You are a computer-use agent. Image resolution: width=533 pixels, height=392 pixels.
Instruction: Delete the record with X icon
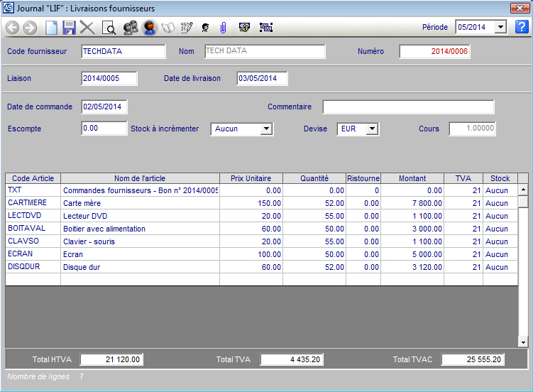point(87,28)
